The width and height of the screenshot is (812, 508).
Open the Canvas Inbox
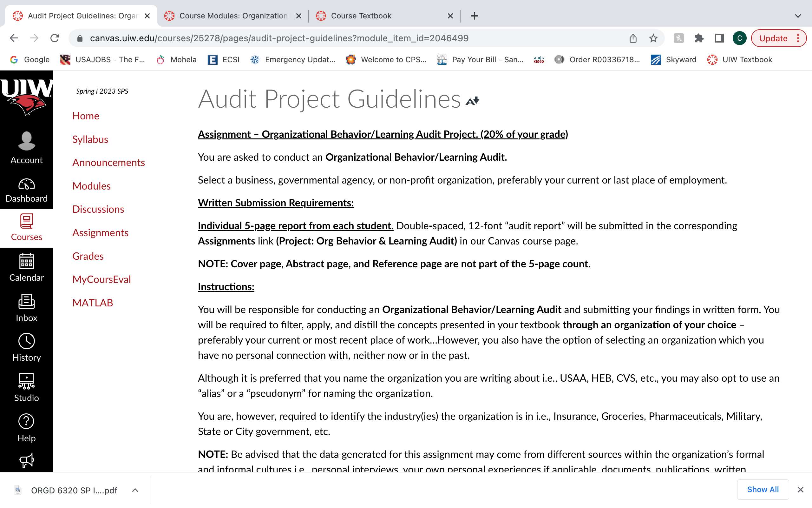pos(27,308)
